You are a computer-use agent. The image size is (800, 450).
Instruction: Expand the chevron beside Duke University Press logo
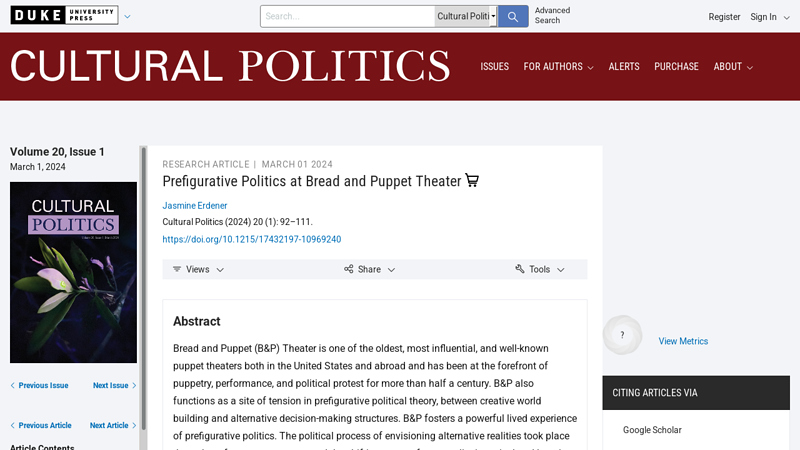[x=128, y=16]
